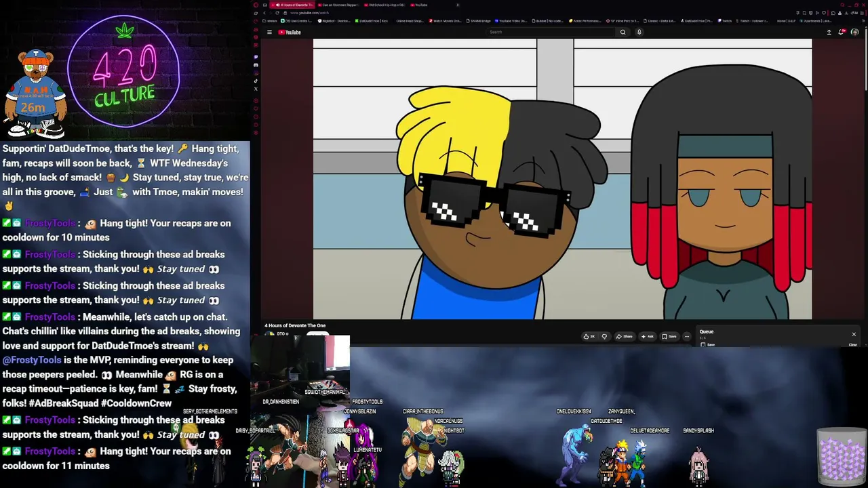
Task: Start voice search with the microphone
Action: pyautogui.click(x=639, y=32)
